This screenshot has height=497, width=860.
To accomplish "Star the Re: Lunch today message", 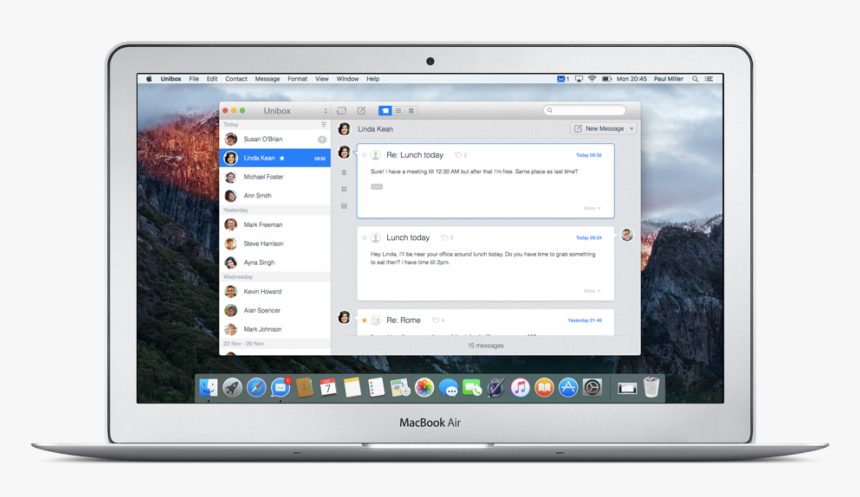I will [364, 155].
